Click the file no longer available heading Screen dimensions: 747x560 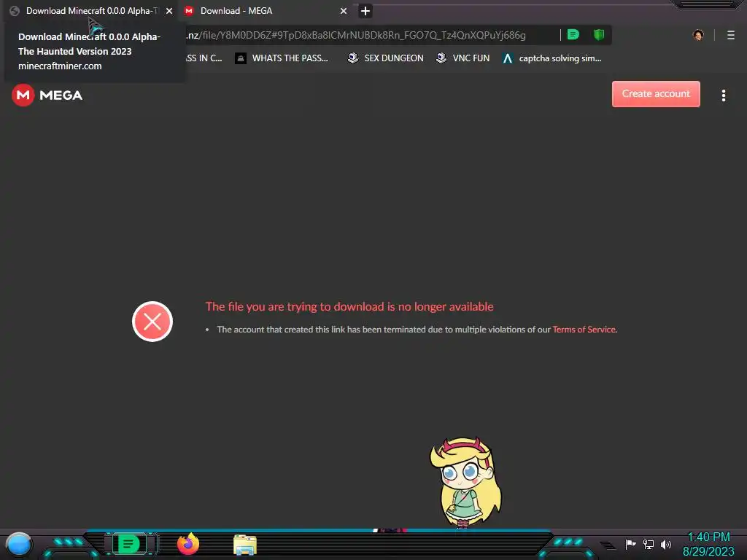(349, 307)
